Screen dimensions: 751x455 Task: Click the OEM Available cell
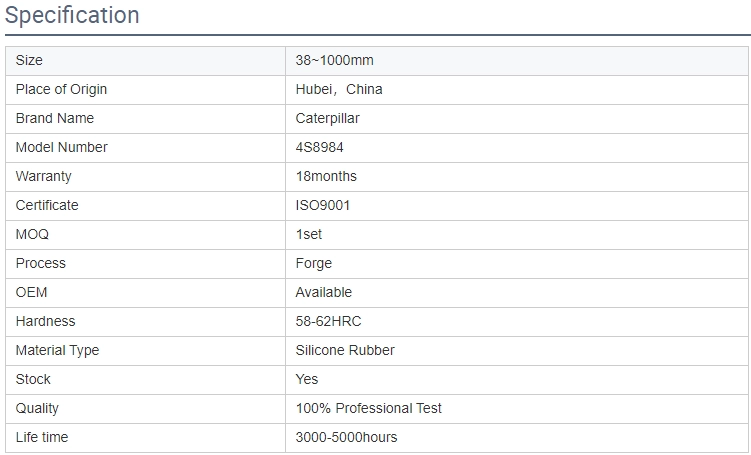pos(517,293)
